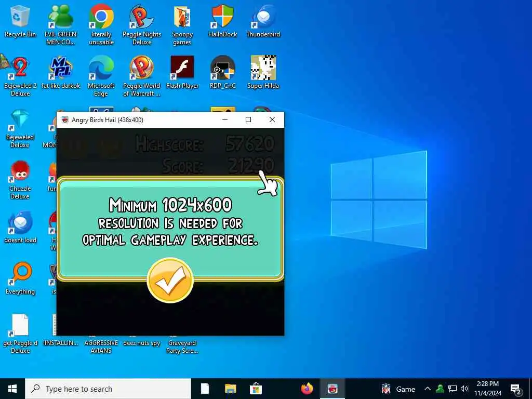This screenshot has height=399, width=532.
Task: Open Firefox from the taskbar
Action: (x=307, y=389)
